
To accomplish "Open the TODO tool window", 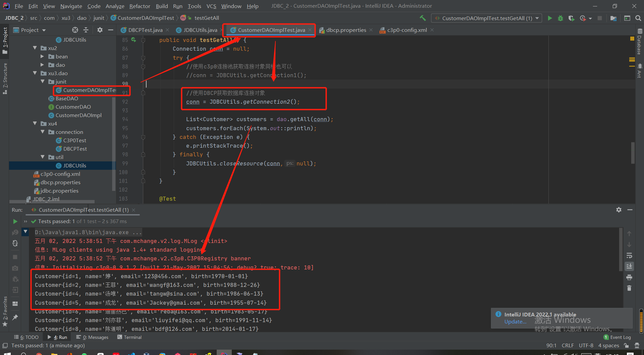I will (26, 337).
